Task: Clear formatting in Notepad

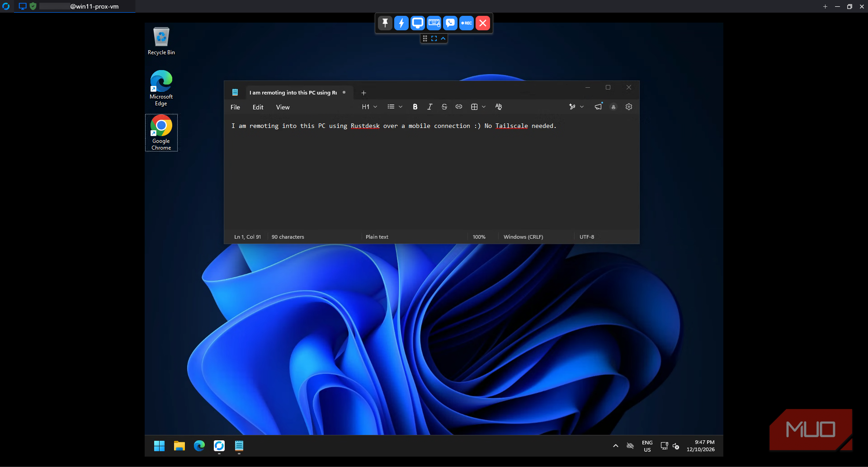Action: coord(499,107)
